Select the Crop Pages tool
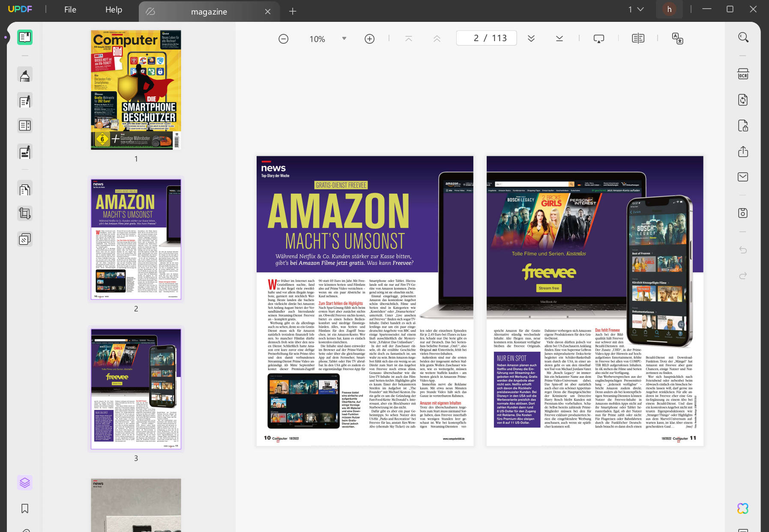Image resolution: width=769 pixels, height=532 pixels. 25,213
